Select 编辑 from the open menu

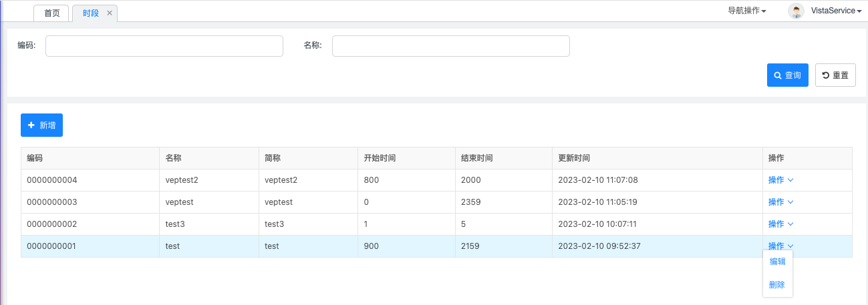[x=777, y=262]
